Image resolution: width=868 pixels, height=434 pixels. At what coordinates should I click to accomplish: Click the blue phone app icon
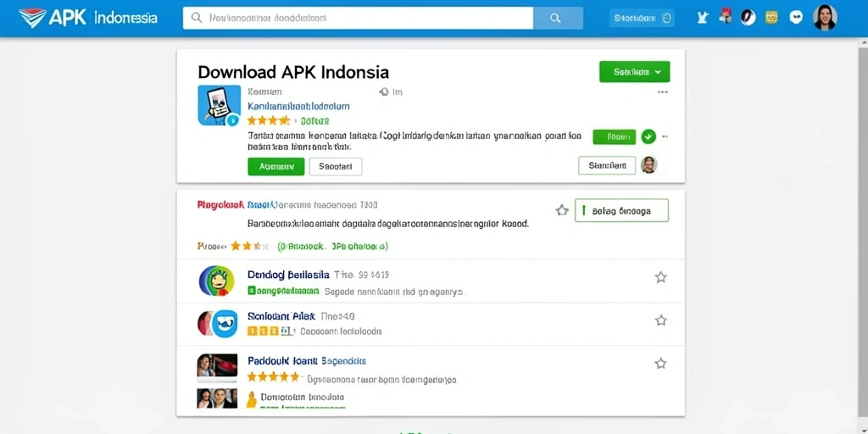click(220, 105)
